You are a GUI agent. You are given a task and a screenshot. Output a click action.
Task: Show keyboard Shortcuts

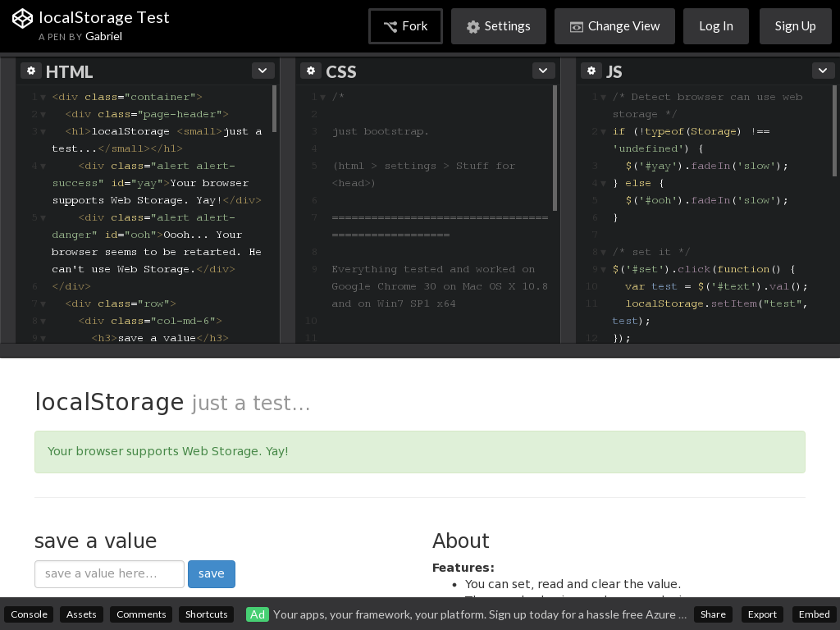click(207, 614)
